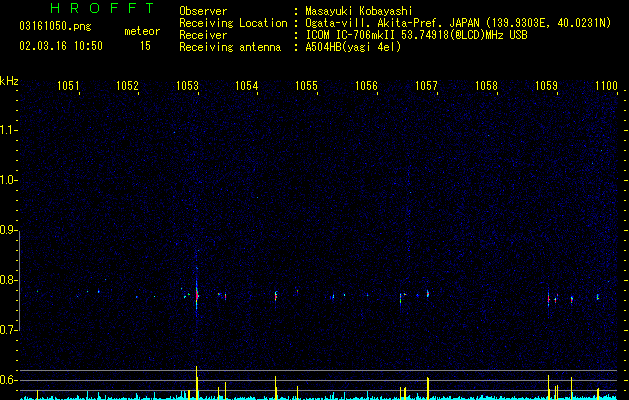Click the 1.0 kHz frequency label
This screenshot has width=629, height=400.
(x=8, y=180)
